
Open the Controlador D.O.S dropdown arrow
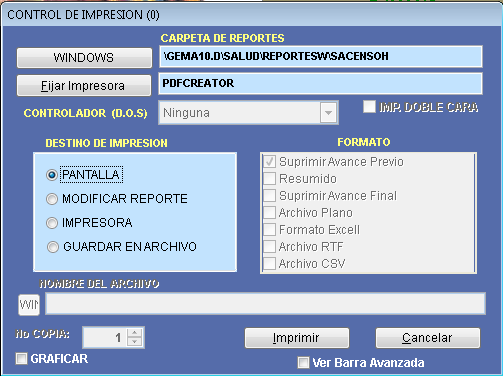[x=328, y=113]
